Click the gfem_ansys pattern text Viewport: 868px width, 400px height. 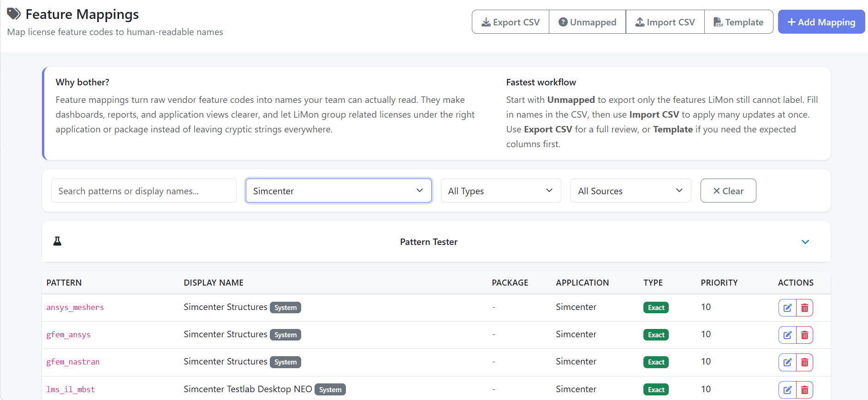pos(68,334)
